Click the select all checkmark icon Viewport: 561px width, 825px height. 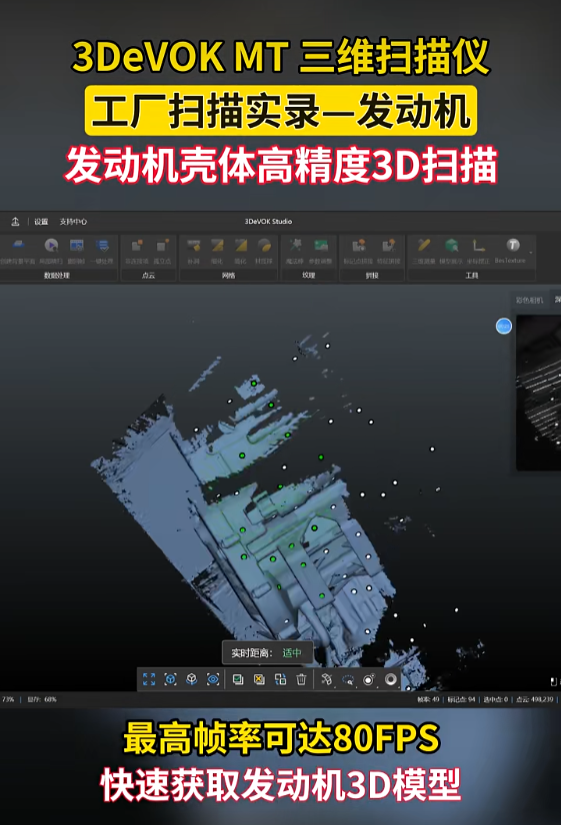click(238, 679)
